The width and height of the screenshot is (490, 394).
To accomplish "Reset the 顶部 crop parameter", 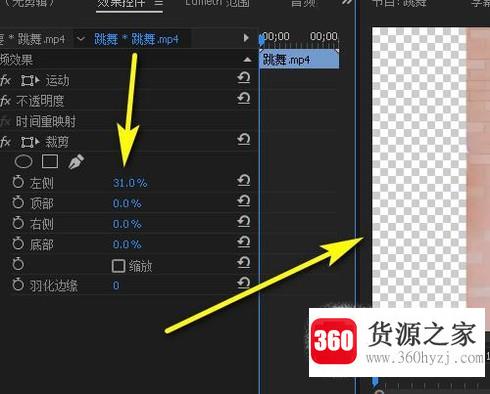I will [244, 201].
